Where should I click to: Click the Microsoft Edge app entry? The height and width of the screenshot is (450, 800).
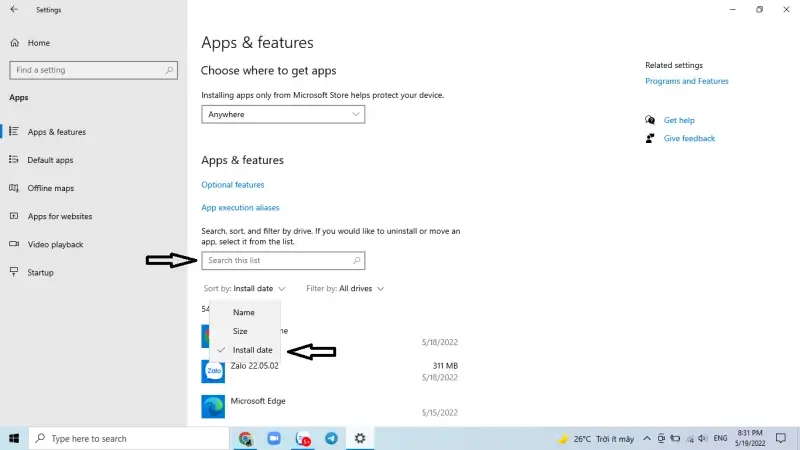pyautogui.click(x=258, y=401)
